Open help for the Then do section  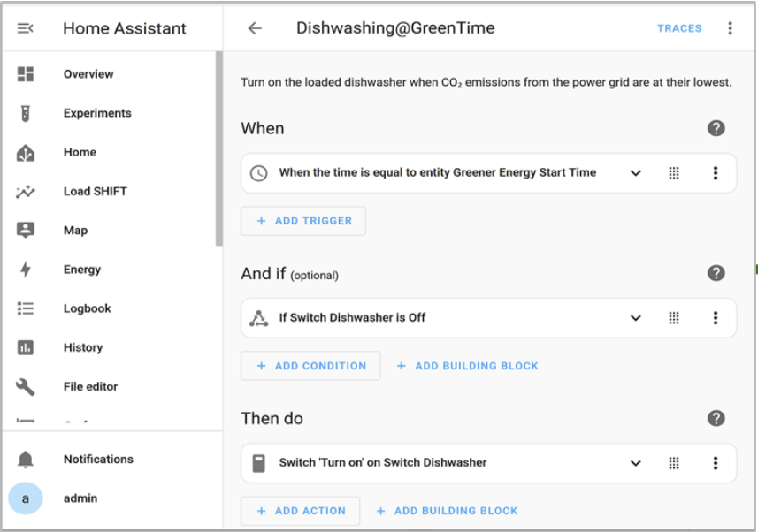[x=716, y=418]
